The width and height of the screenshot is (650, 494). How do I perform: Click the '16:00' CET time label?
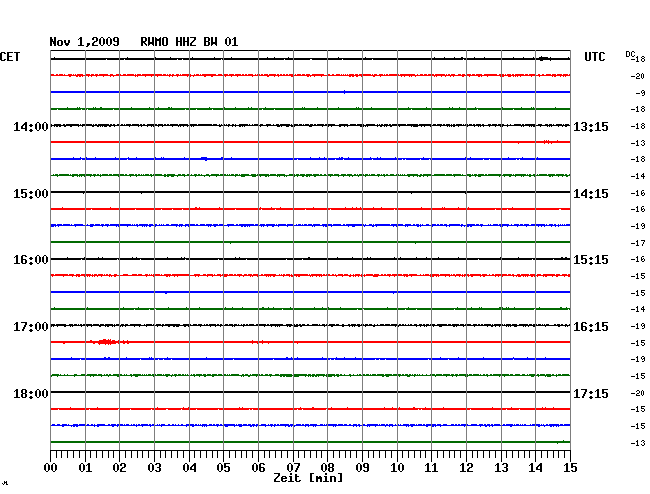pyautogui.click(x=31, y=260)
